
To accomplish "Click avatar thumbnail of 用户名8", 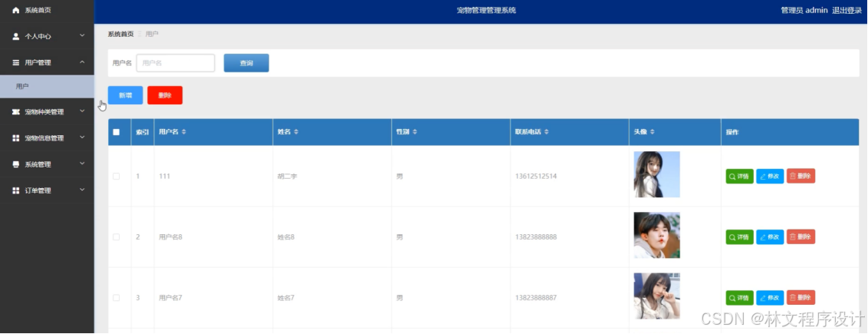I will 656,235.
